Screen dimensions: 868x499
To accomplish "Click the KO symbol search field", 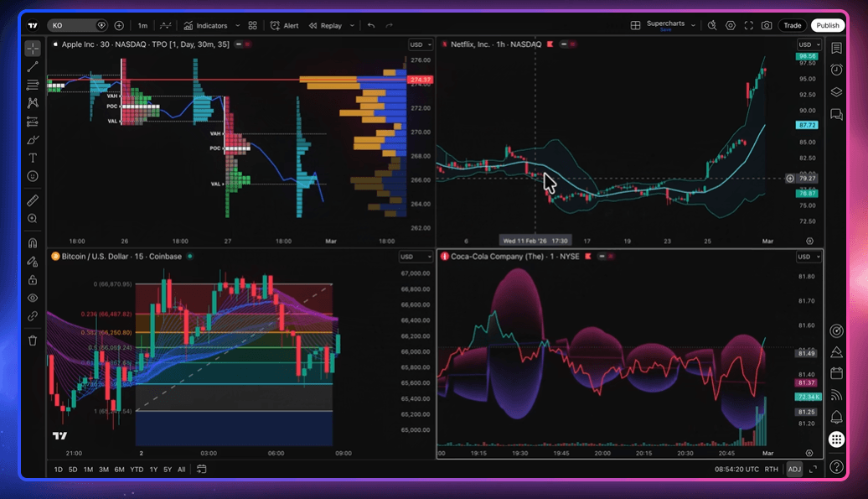I will coord(77,25).
